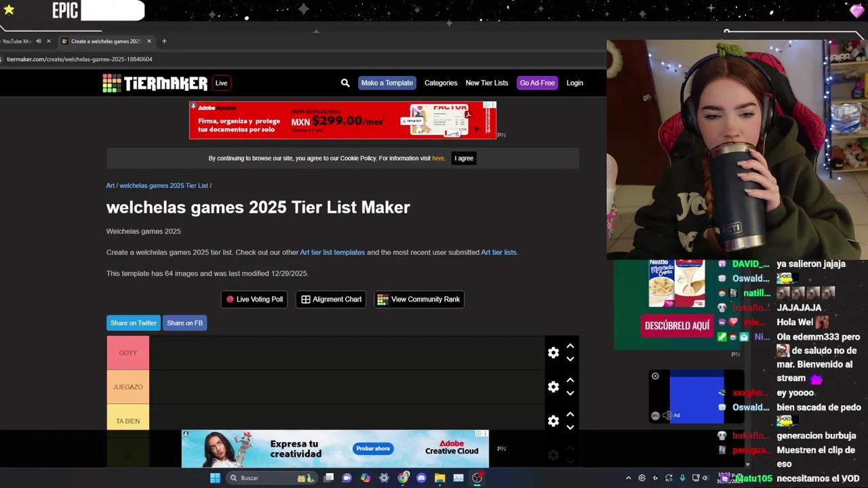
Task: Open Discord from the taskbar
Action: tap(421, 478)
